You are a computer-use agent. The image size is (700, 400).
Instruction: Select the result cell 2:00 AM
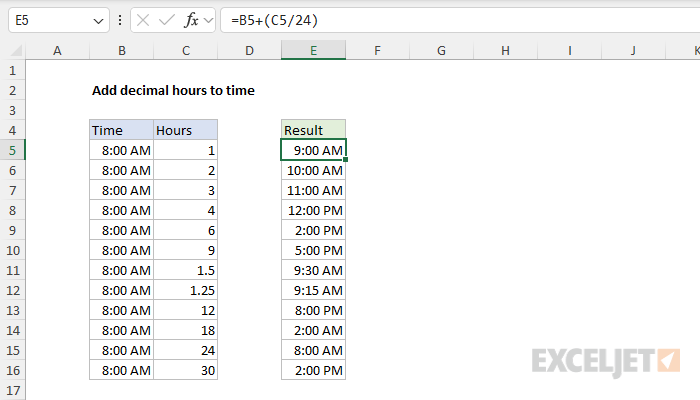point(313,330)
